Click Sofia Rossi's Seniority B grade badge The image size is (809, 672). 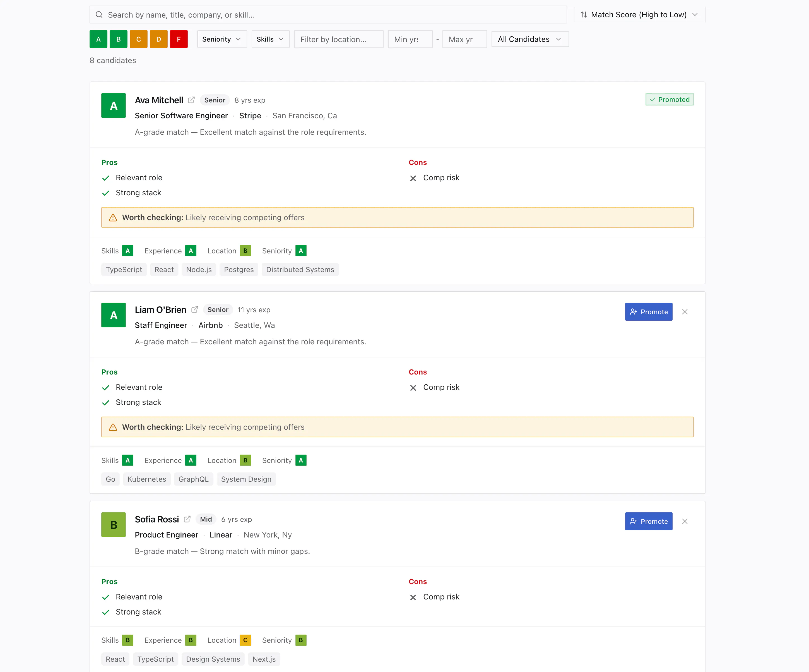point(301,640)
